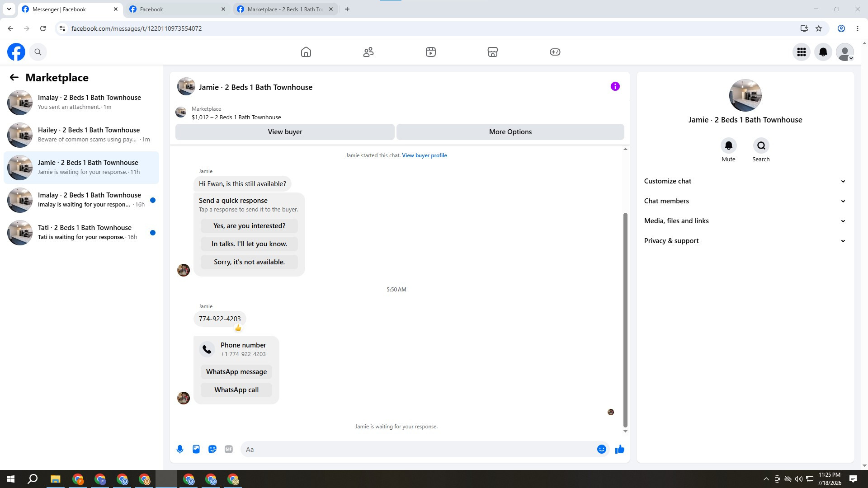Viewport: 868px width, 488px height.
Task: Send a thumbs-up like
Action: 620,449
